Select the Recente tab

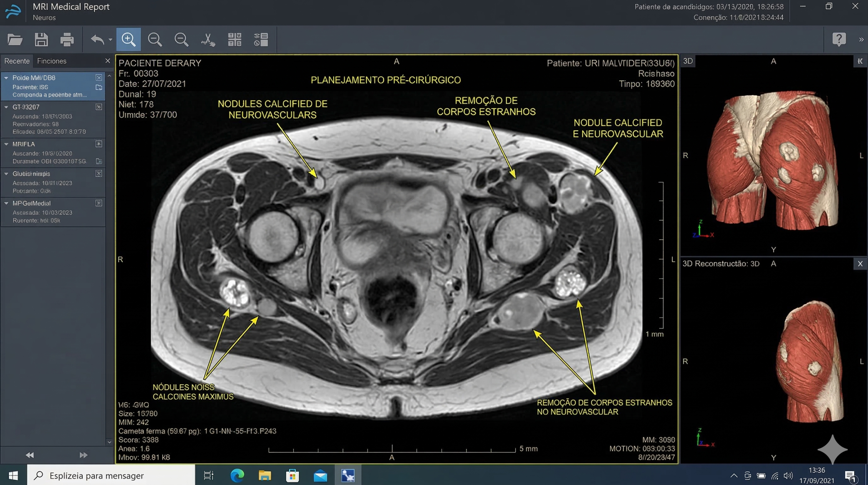click(17, 61)
